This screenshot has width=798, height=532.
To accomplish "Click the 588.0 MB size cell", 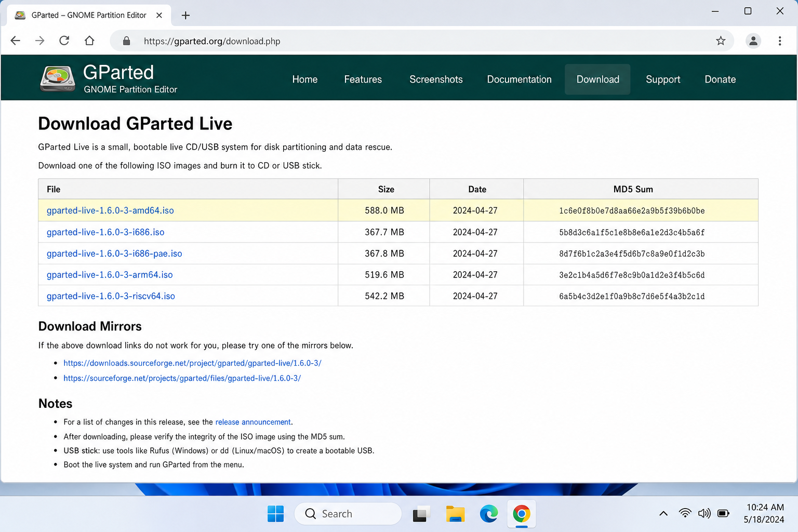I will (384, 210).
